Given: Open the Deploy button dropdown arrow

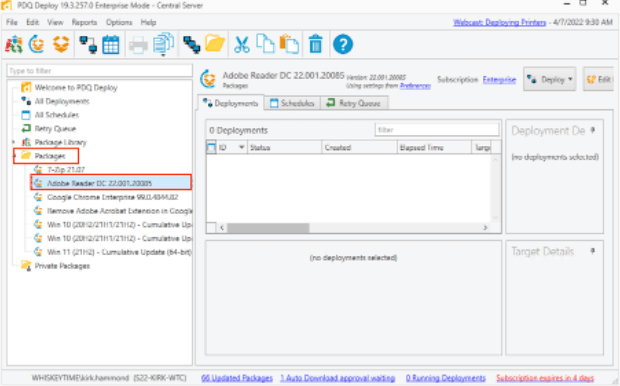Looking at the screenshot, I should [x=570, y=79].
